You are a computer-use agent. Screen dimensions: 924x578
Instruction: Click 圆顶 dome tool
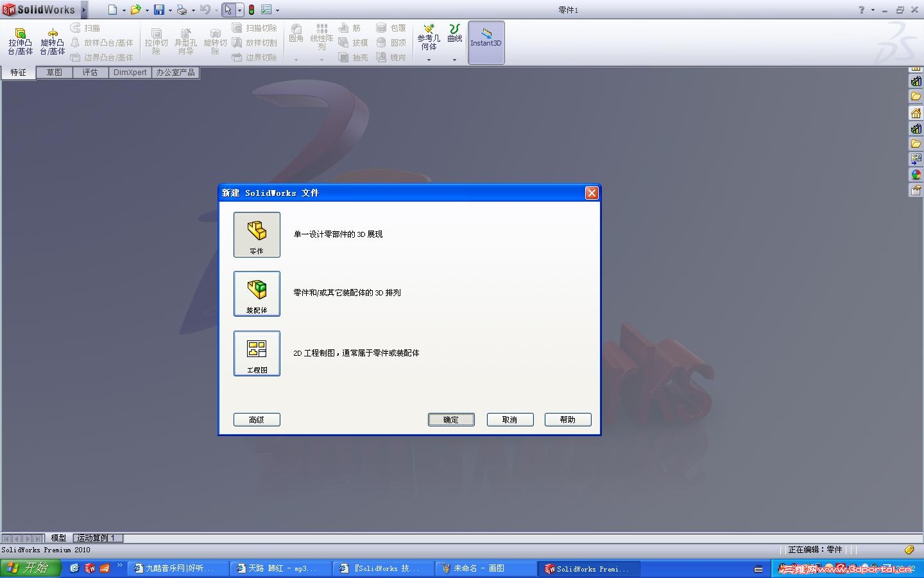[391, 43]
